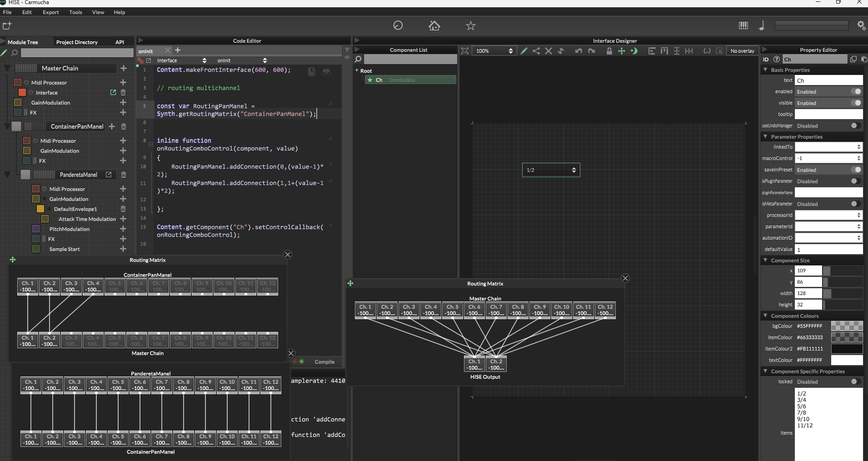Toggle interface designer edit pencil
Viewport: 868px width, 461px height.
tap(524, 51)
